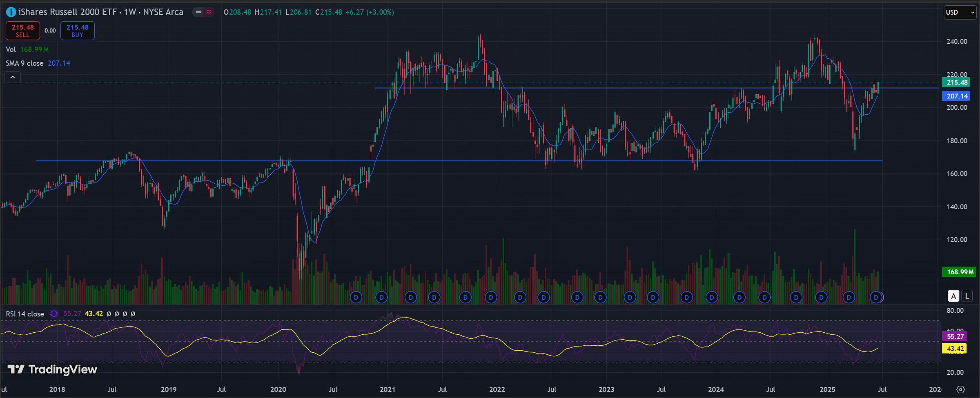Click close value C215.48 in header
Image resolution: width=980 pixels, height=398 pixels.
pos(328,12)
